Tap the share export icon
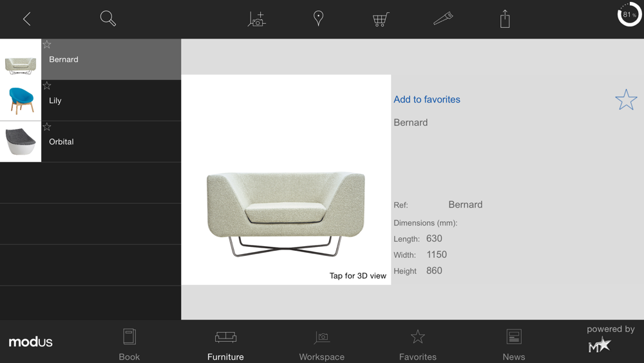644x363 pixels. [505, 19]
